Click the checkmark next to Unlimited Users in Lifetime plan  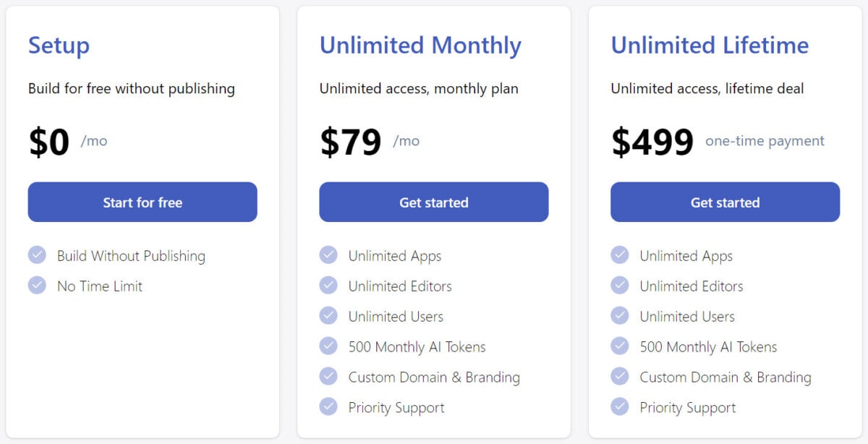click(x=620, y=316)
